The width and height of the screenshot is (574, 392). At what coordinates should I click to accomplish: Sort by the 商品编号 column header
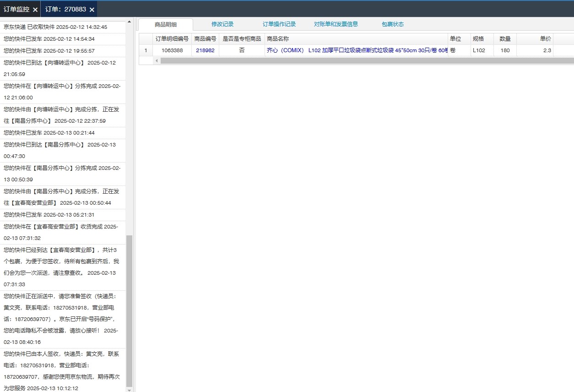pyautogui.click(x=205, y=39)
